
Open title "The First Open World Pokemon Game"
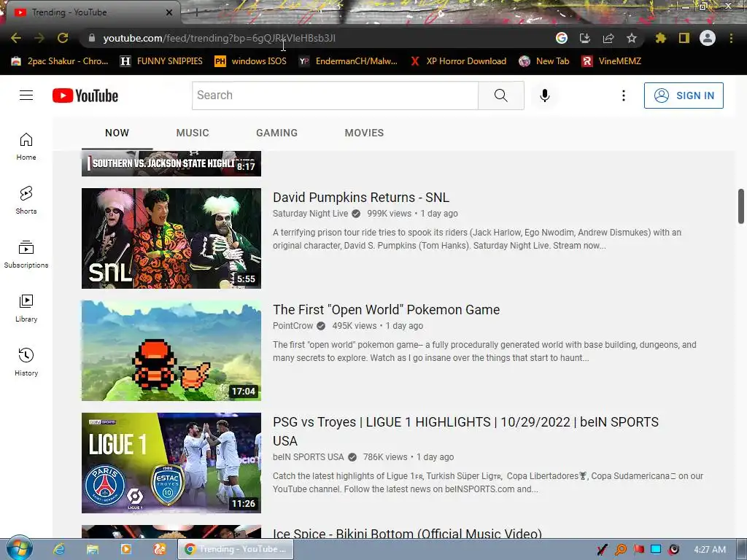pos(386,309)
